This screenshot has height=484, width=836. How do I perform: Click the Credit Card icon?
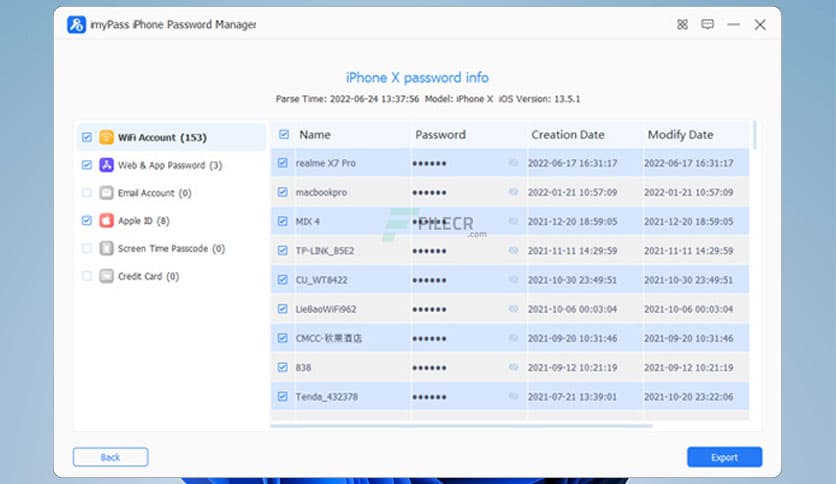pos(107,276)
